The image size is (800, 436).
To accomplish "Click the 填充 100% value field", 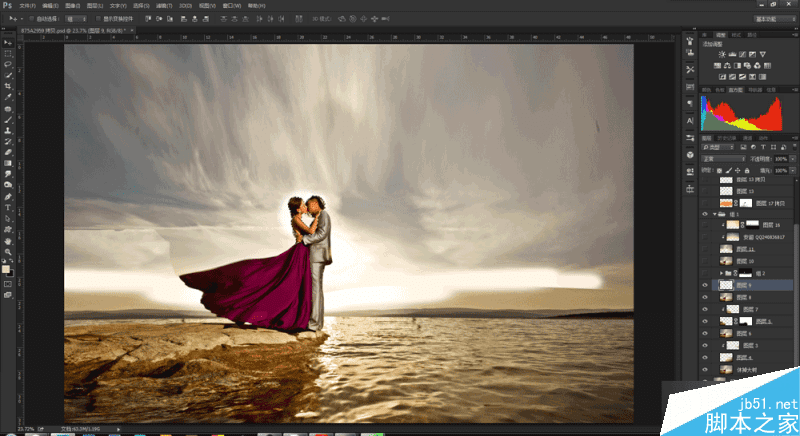I will click(x=781, y=170).
